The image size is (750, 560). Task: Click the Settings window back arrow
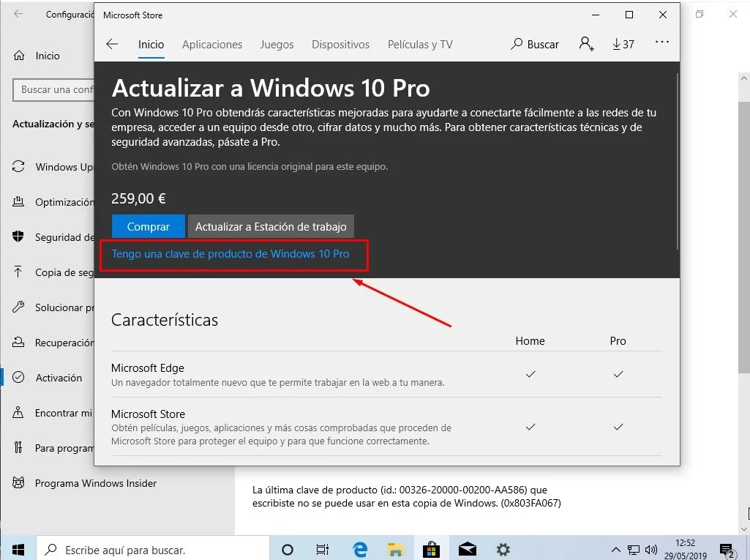(18, 14)
